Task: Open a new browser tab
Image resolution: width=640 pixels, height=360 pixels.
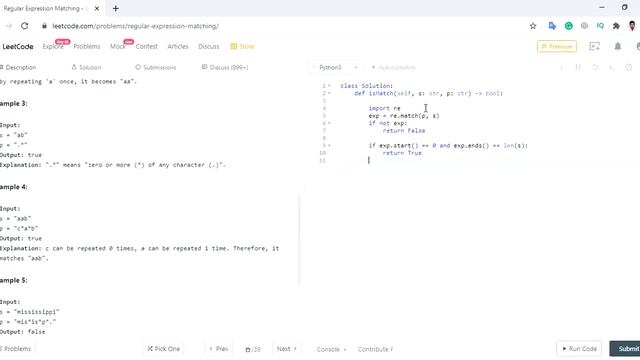Action: 116,8
